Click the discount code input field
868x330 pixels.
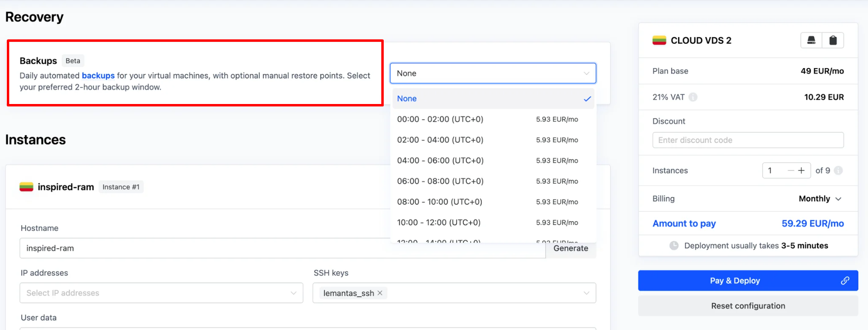pyautogui.click(x=748, y=140)
